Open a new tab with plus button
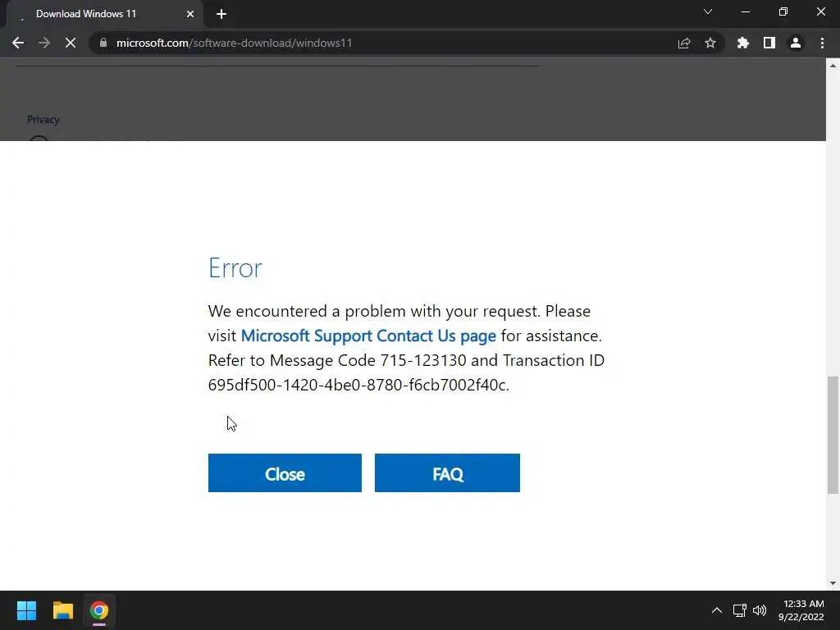840x630 pixels. point(221,14)
